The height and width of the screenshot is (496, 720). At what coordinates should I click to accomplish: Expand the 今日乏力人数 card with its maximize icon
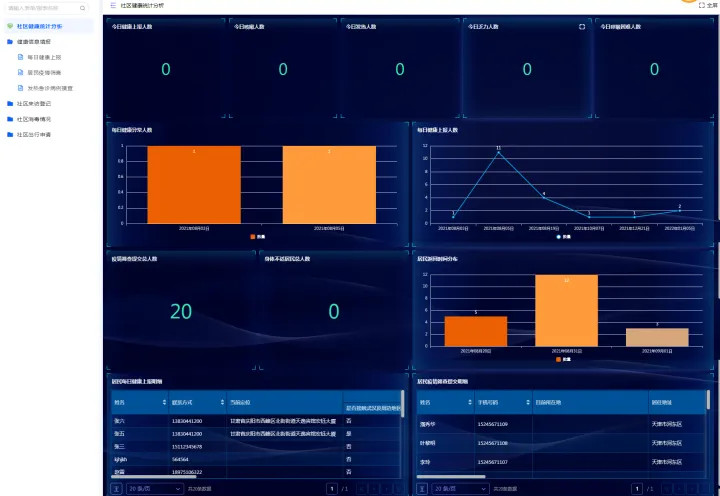pyautogui.click(x=582, y=27)
